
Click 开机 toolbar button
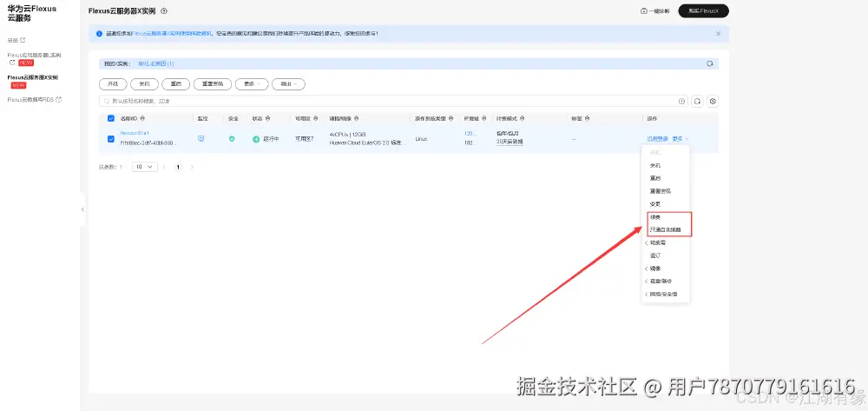point(113,84)
